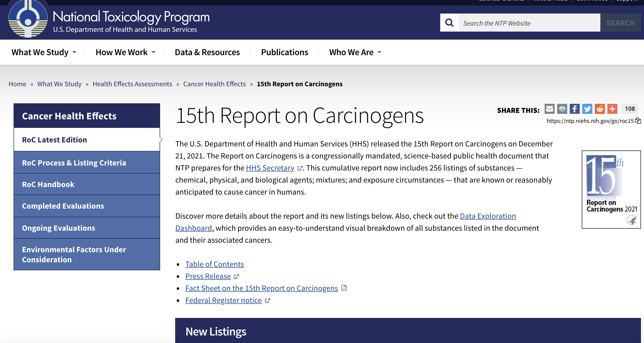Share this page on Twitter

point(587,109)
